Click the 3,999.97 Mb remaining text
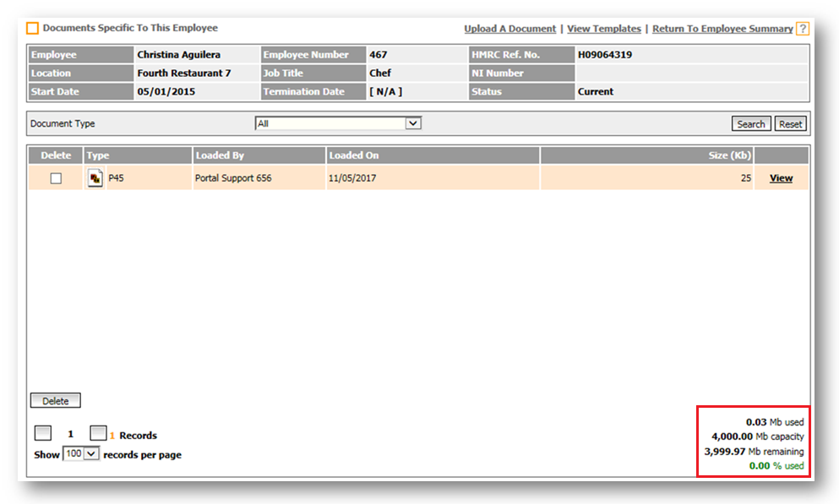 coord(754,452)
